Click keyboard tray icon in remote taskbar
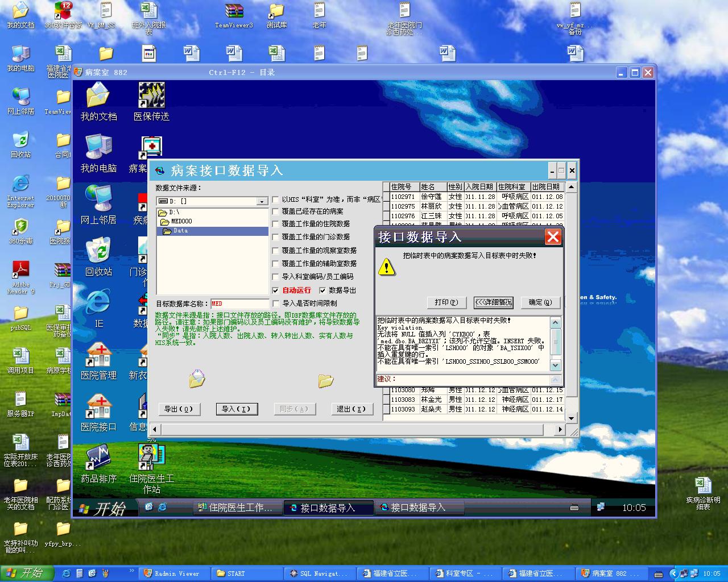The width and height of the screenshot is (728, 582). point(574,508)
